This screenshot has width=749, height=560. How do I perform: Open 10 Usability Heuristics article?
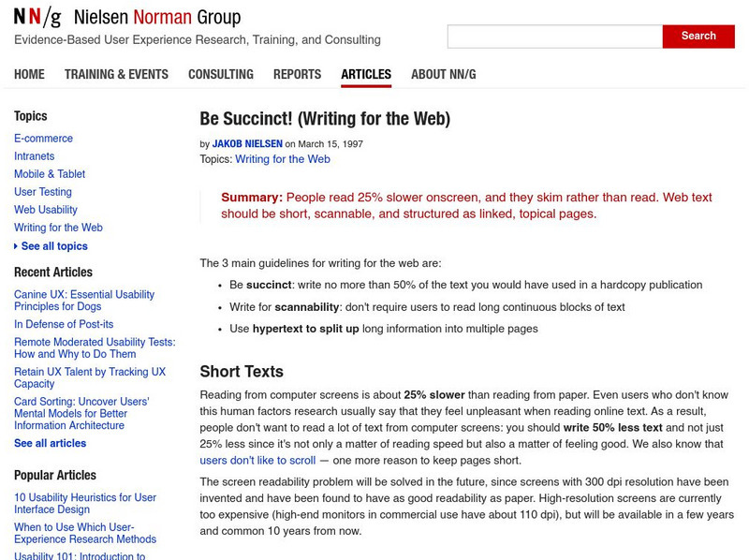pos(84,504)
